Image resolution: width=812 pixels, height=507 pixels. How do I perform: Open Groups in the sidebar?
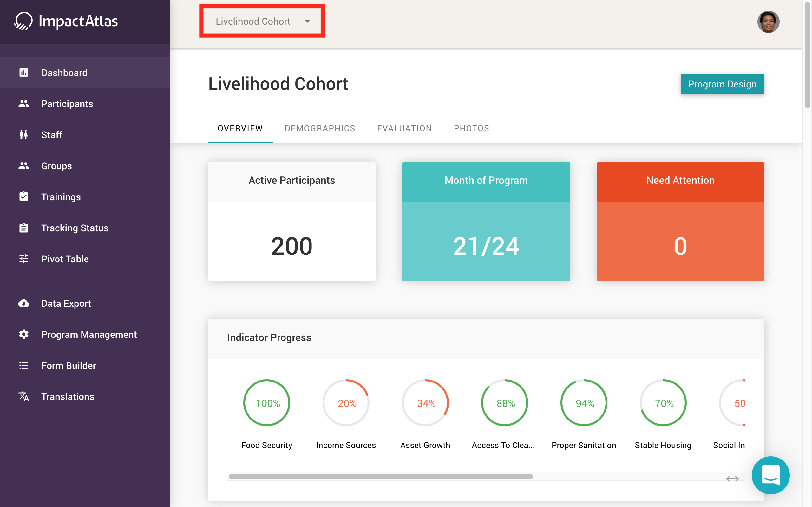point(56,166)
